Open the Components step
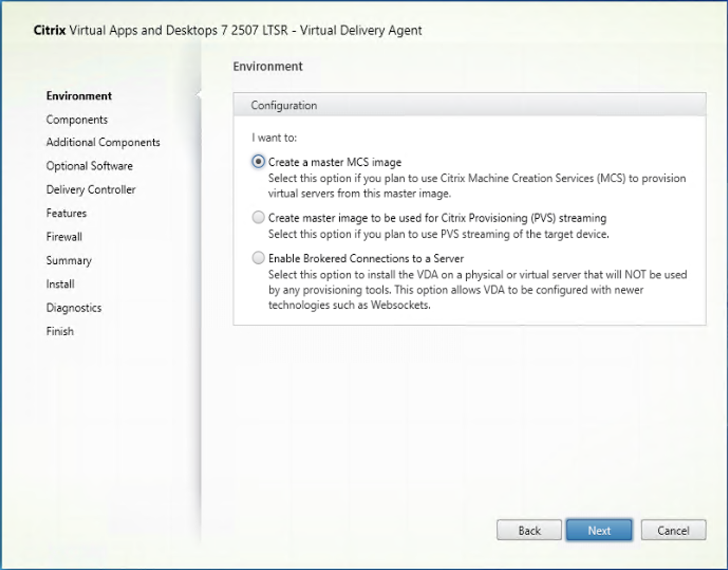728x570 pixels. point(77,119)
